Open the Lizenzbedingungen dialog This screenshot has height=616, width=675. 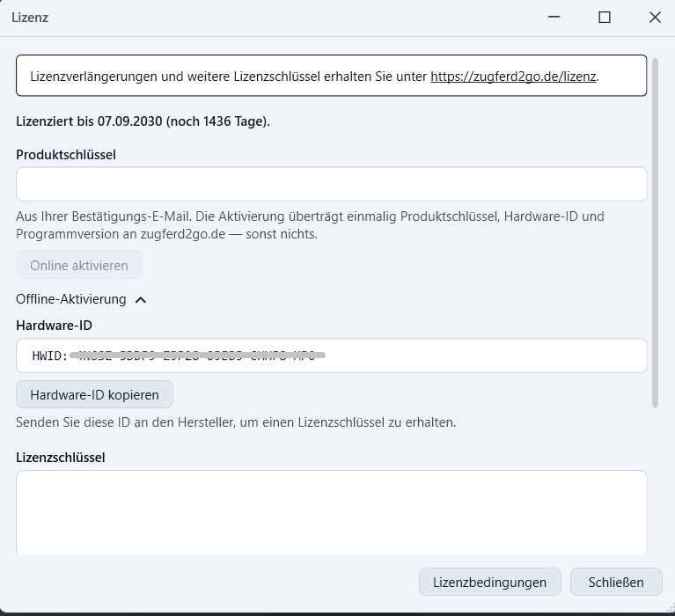[x=490, y=582]
